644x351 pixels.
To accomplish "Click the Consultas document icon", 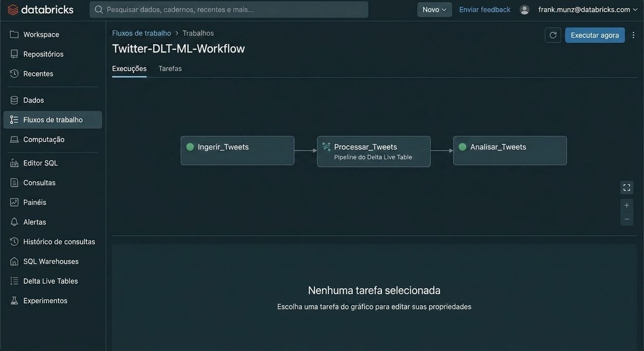I will pos(14,182).
